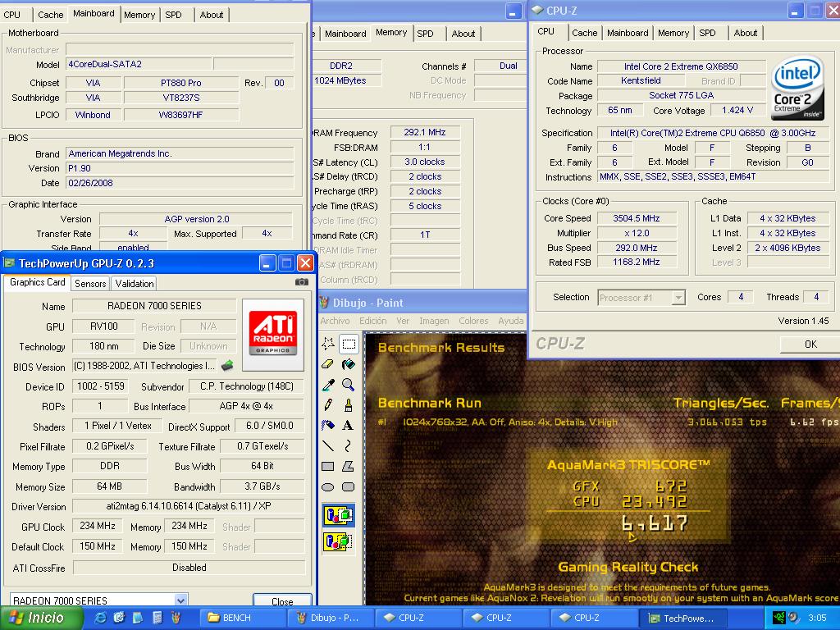840x630 pixels.
Task: Click OK in the CPU-Z window
Action: pyautogui.click(x=810, y=344)
